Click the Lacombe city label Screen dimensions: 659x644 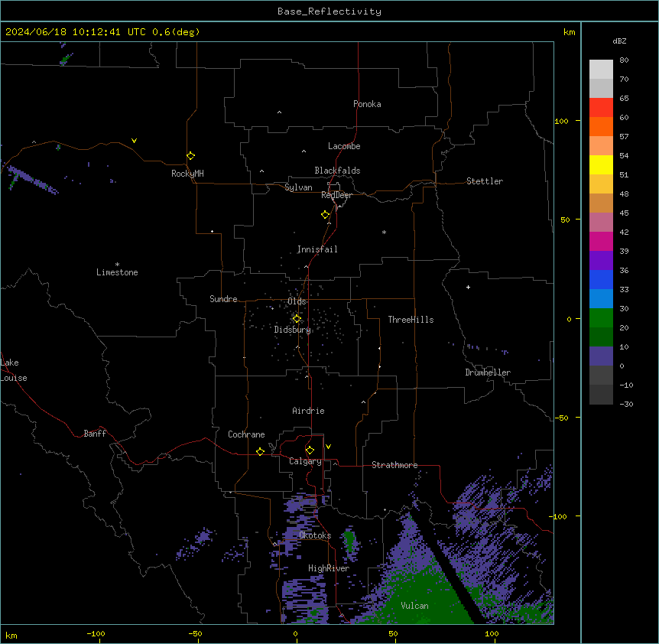[344, 146]
